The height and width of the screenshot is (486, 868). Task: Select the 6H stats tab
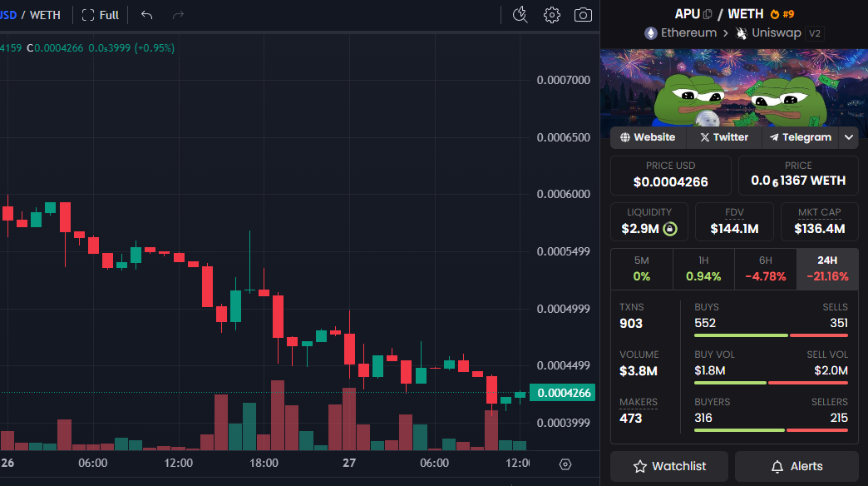[x=765, y=269]
